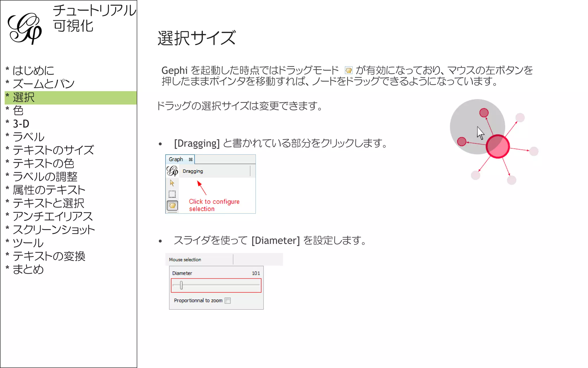The width and height of the screenshot is (588, 368).
Task: Select the highlighted 選択 sidebar item
Action: 24,97
